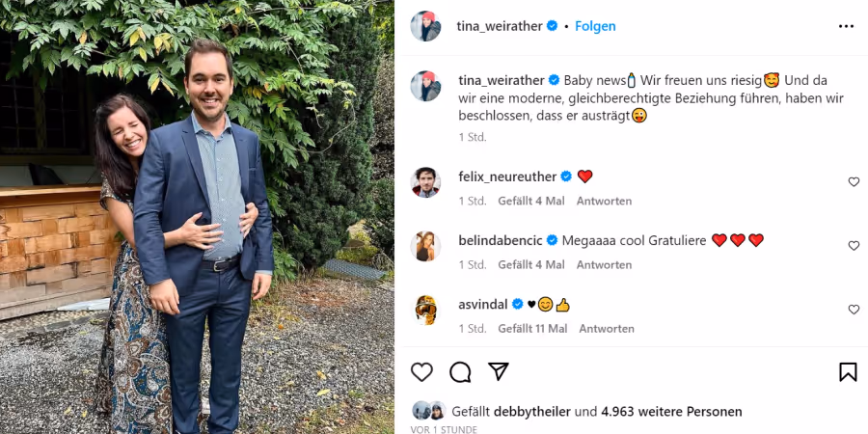This screenshot has height=434, width=868.
Task: Like felix_neureuther's comment
Action: (x=854, y=182)
